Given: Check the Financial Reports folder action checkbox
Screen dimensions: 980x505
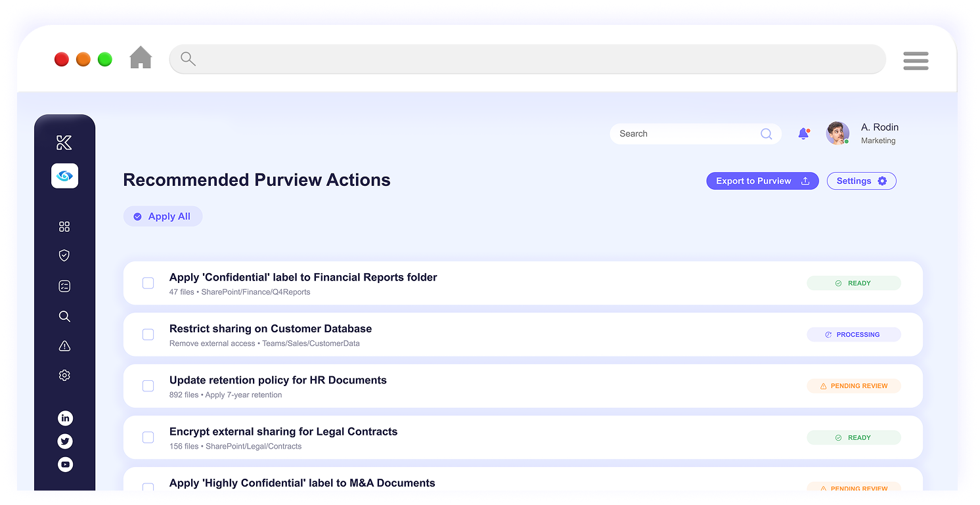Looking at the screenshot, I should 148,283.
